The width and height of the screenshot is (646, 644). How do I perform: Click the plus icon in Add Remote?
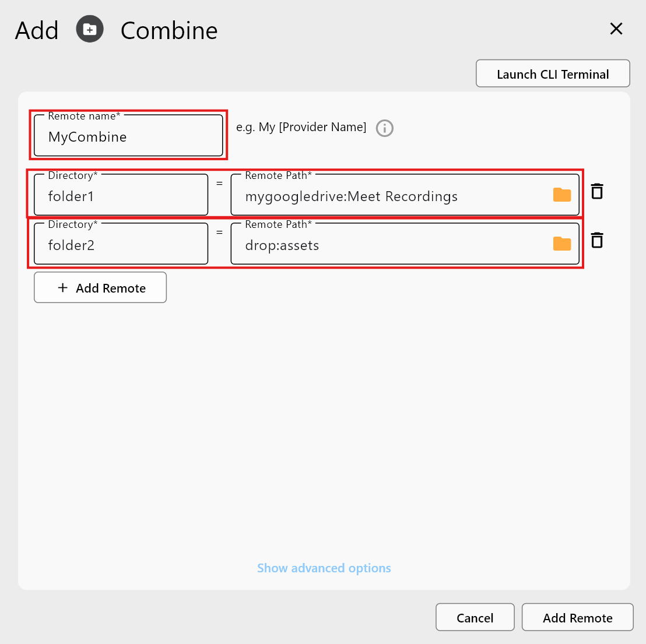(x=62, y=287)
